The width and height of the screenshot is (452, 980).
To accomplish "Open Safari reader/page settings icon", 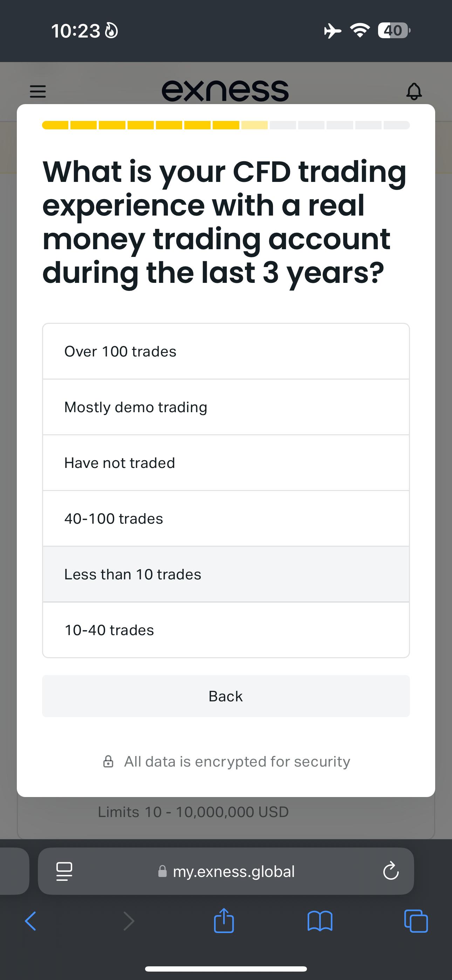I will (x=64, y=871).
